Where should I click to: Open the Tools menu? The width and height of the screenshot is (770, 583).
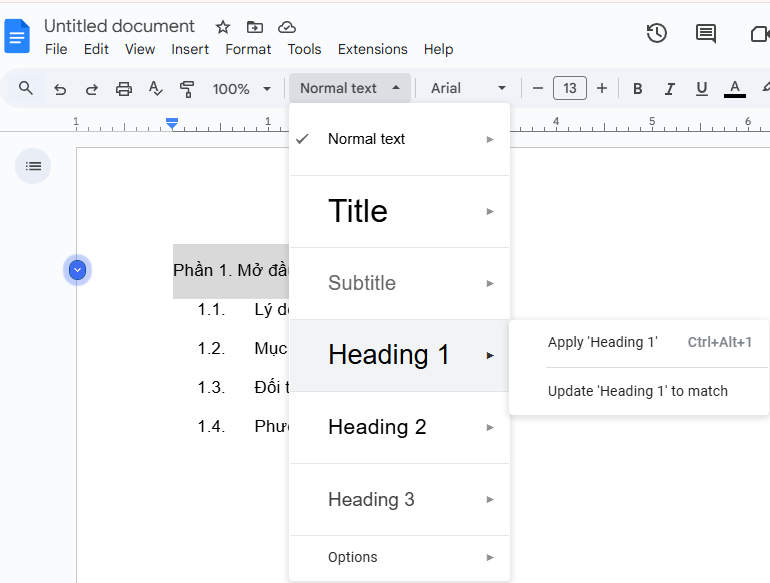[x=304, y=49]
